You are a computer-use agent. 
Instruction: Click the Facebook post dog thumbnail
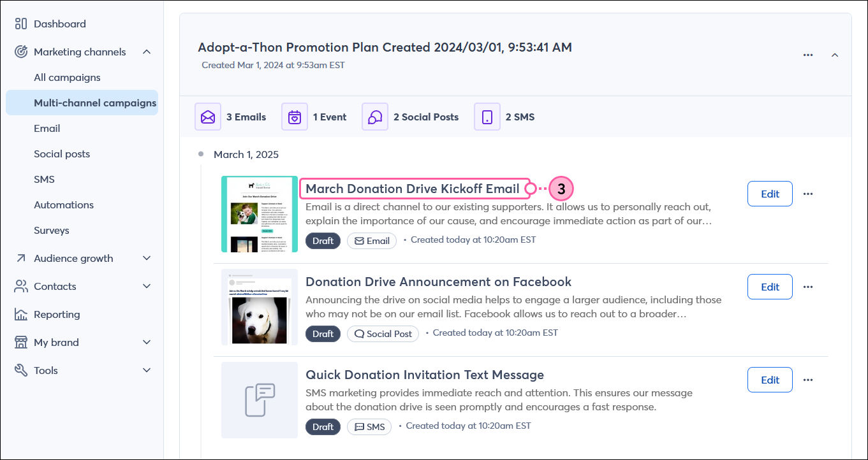point(260,307)
